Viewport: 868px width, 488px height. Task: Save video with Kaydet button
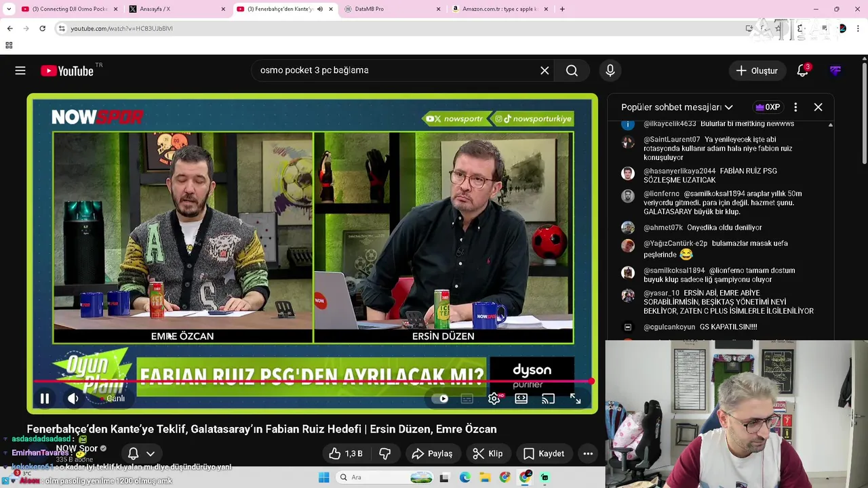click(x=544, y=453)
